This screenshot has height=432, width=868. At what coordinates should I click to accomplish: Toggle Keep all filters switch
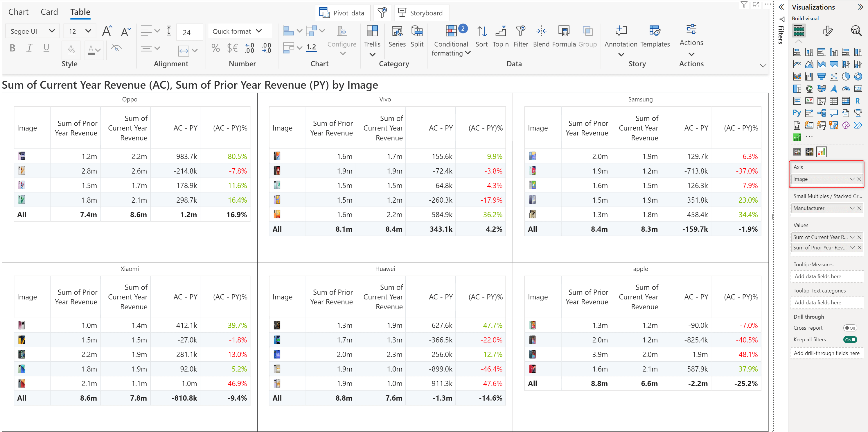(850, 340)
